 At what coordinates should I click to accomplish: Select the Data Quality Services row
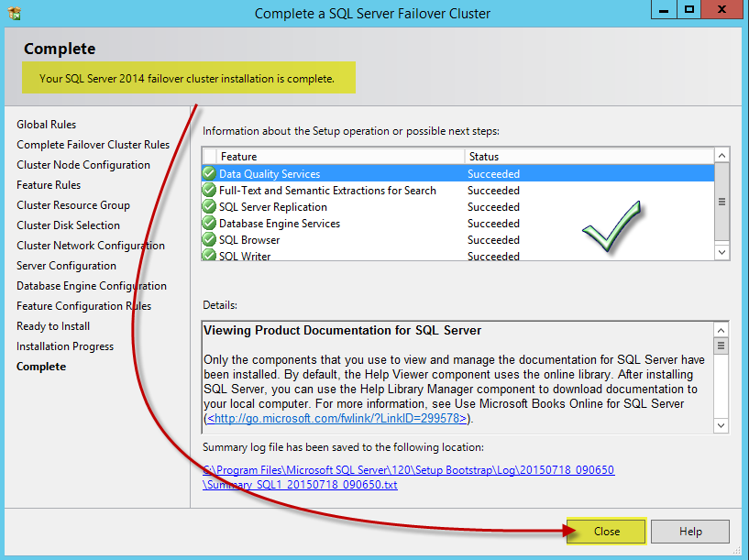(x=458, y=174)
